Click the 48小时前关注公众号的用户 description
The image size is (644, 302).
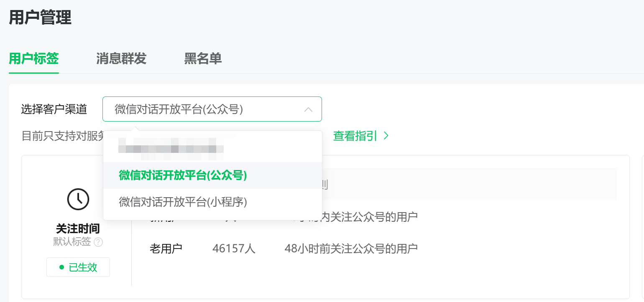point(351,249)
